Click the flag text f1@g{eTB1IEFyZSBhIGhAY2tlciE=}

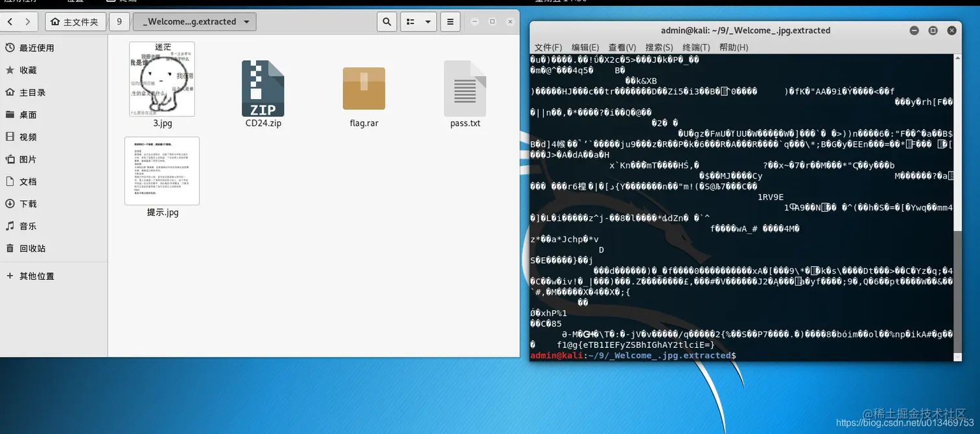[x=635, y=345]
